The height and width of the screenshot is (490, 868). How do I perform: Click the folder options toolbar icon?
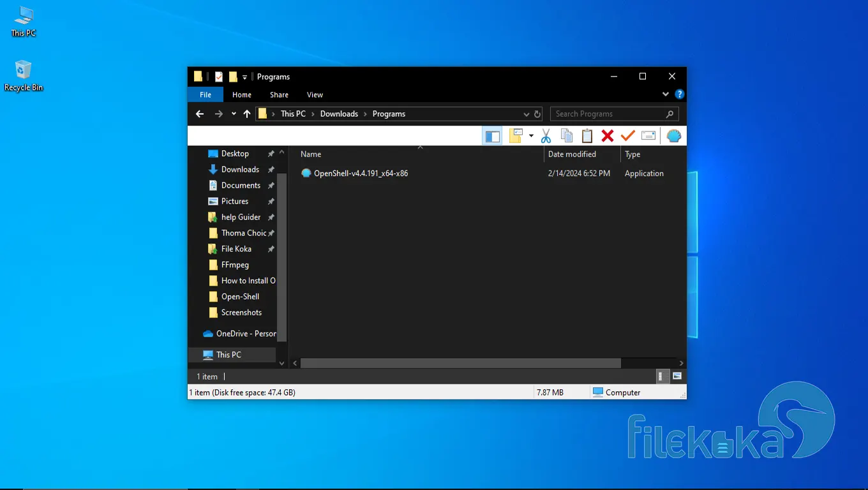click(x=516, y=136)
